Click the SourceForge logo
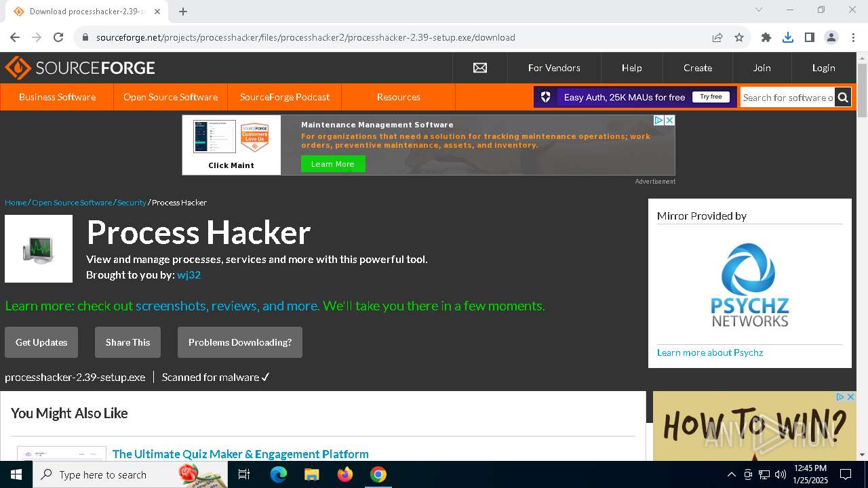 click(x=80, y=68)
